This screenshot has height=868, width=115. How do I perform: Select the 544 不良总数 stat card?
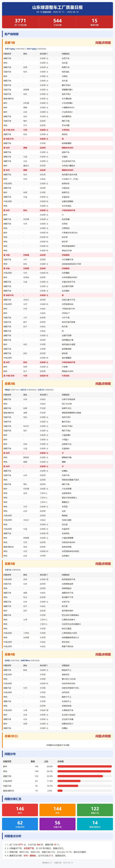(x=57, y=22)
